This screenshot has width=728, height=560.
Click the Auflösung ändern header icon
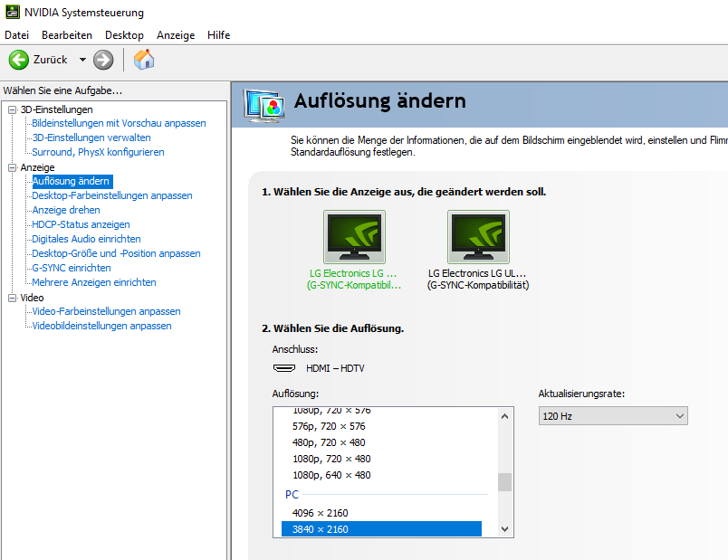pyautogui.click(x=263, y=106)
